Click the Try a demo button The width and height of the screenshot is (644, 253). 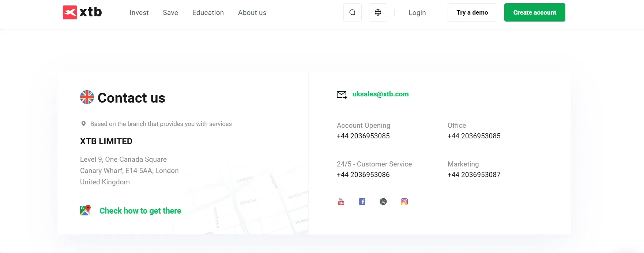[x=472, y=12]
